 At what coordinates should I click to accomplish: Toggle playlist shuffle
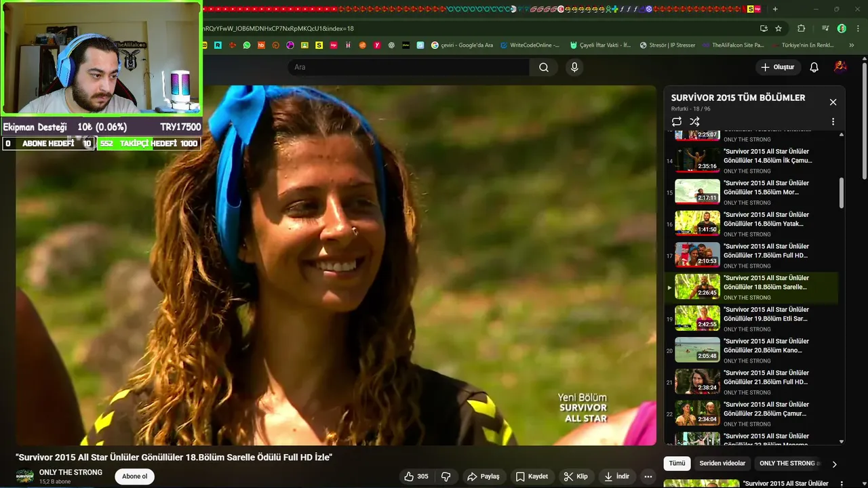tap(694, 121)
